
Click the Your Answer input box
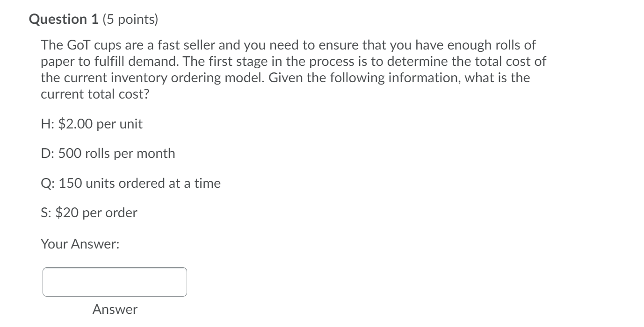coord(115,282)
